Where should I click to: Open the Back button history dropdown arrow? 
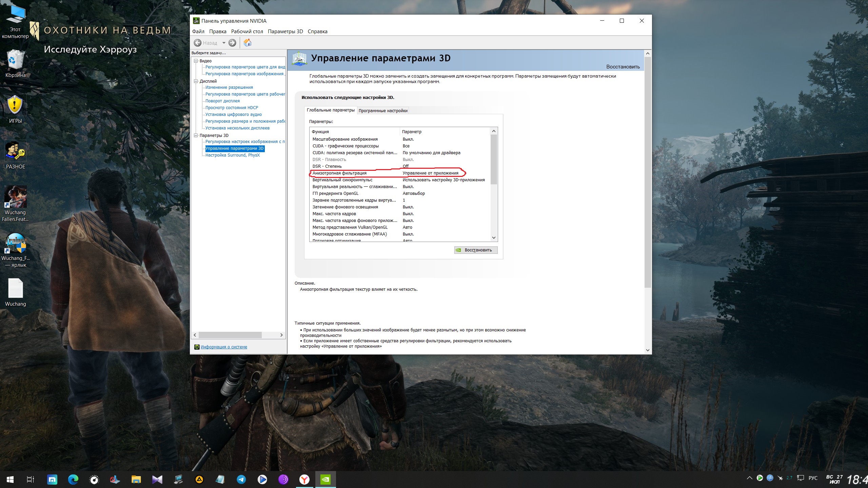pyautogui.click(x=224, y=43)
